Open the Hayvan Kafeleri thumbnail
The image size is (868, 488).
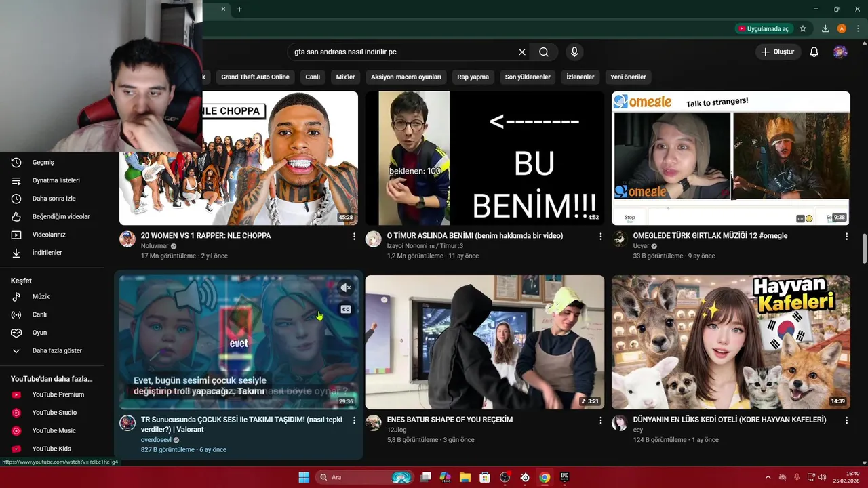(731, 342)
